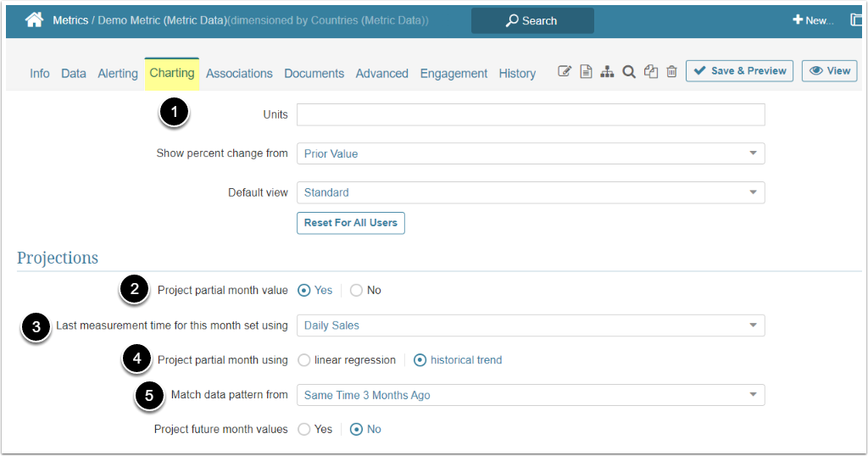Click the edit pencil icon

click(x=565, y=72)
